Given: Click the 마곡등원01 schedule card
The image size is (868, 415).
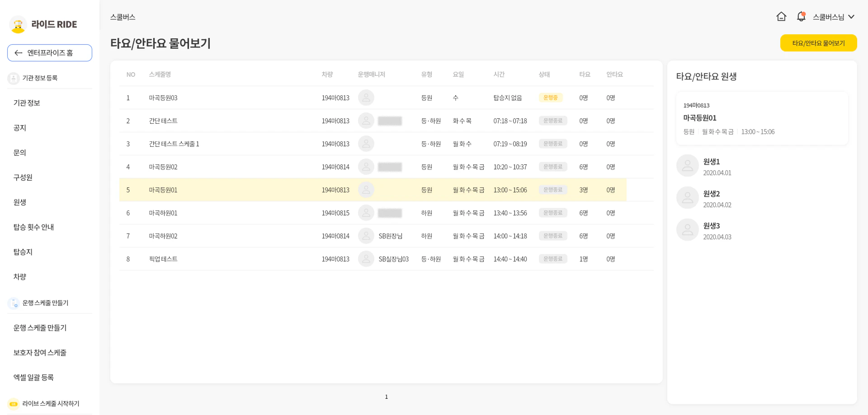Looking at the screenshot, I should click(x=762, y=118).
